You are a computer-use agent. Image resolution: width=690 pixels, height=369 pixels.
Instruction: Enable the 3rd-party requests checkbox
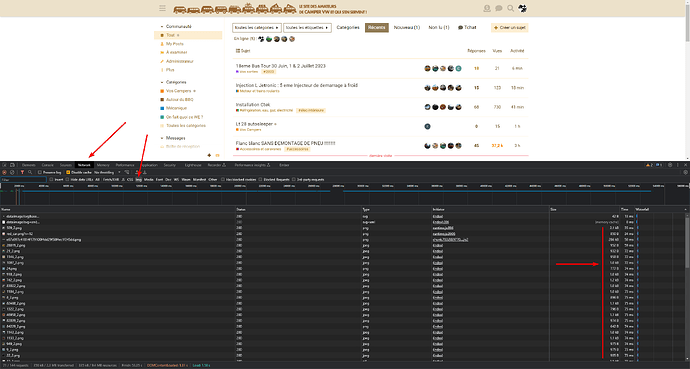(294, 179)
